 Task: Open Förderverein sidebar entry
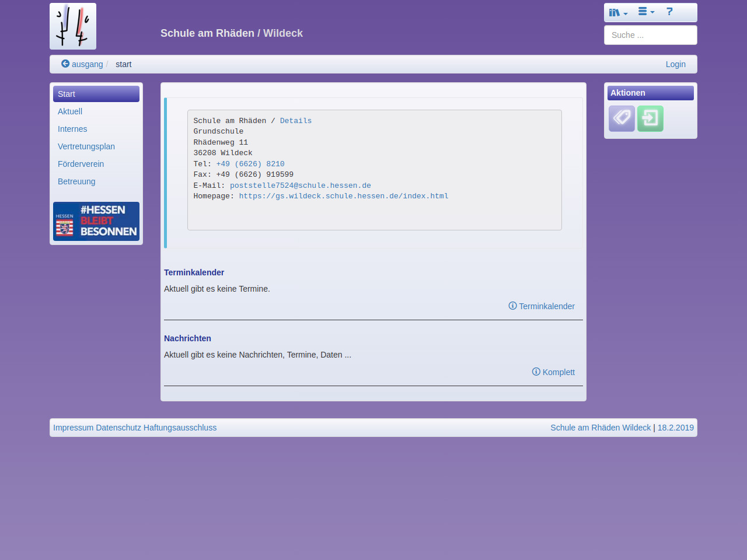(81, 164)
